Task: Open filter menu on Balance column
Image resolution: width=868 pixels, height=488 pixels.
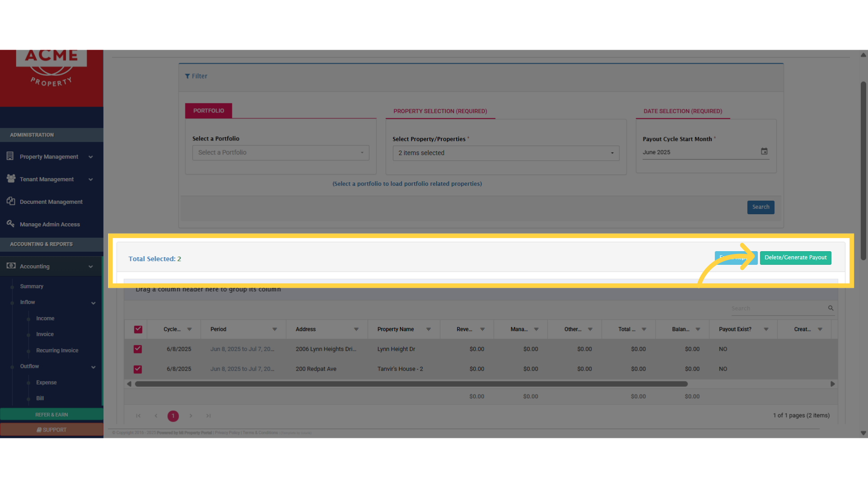Action: tap(698, 329)
